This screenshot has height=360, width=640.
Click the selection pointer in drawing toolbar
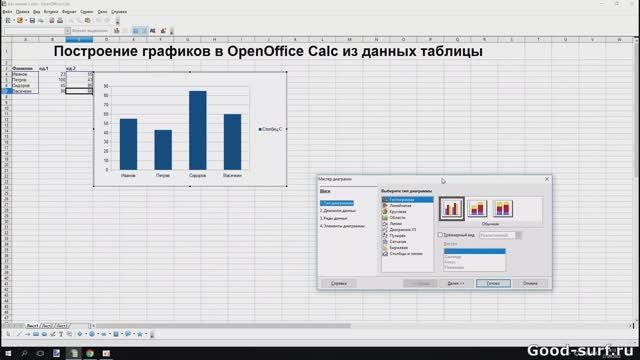8,334
